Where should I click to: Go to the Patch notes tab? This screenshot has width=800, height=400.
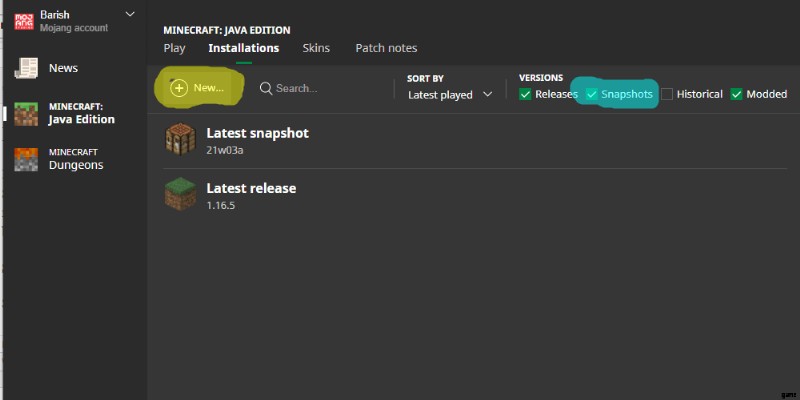386,48
